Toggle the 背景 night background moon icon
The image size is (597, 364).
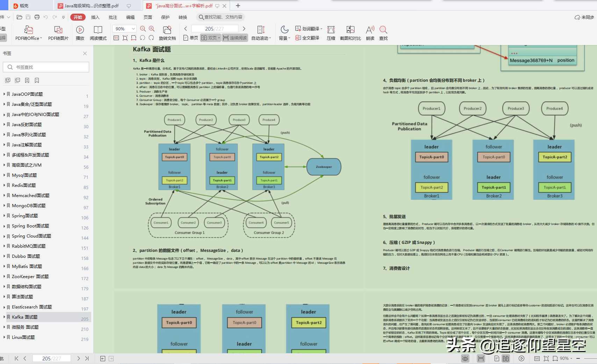point(285,30)
